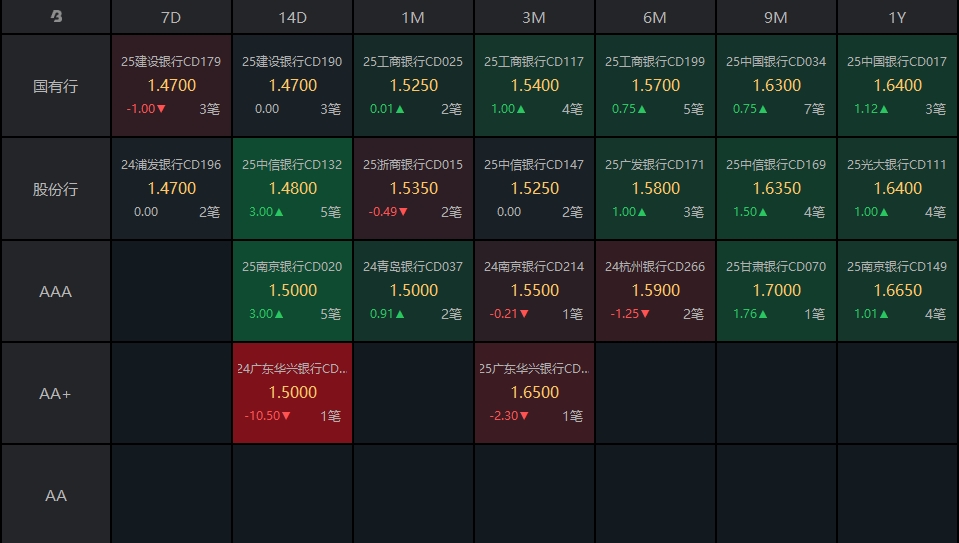959x543 pixels.
Task: Open the 25建设银行CD179 cell
Action: pos(171,86)
